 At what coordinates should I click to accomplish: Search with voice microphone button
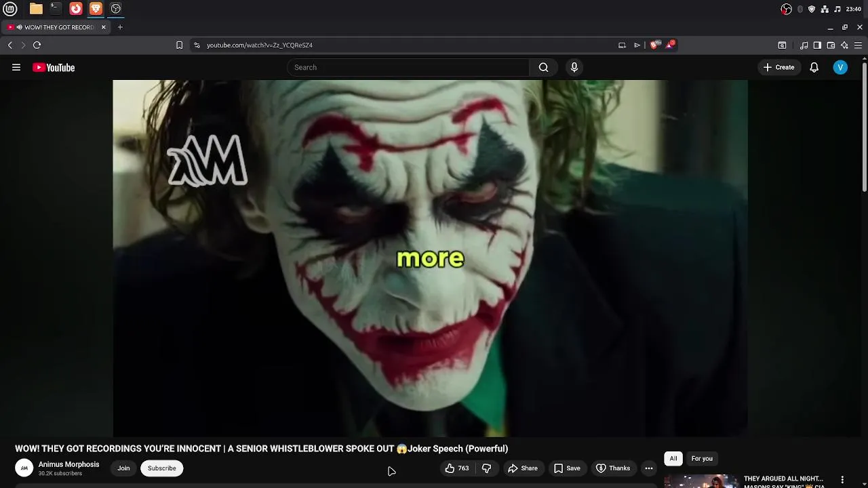[574, 67]
